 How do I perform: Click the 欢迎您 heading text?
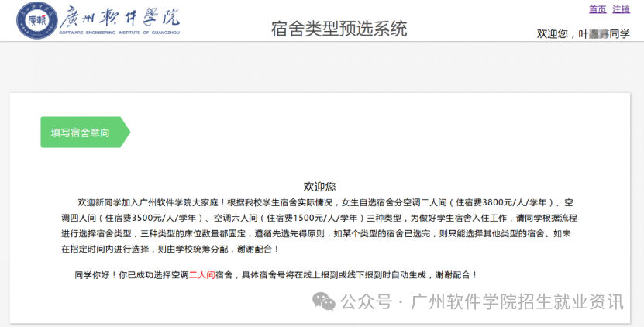[319, 187]
